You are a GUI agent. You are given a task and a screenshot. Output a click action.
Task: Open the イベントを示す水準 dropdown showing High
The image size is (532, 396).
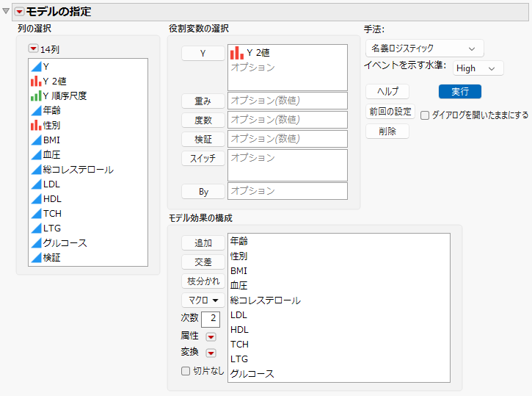click(478, 68)
